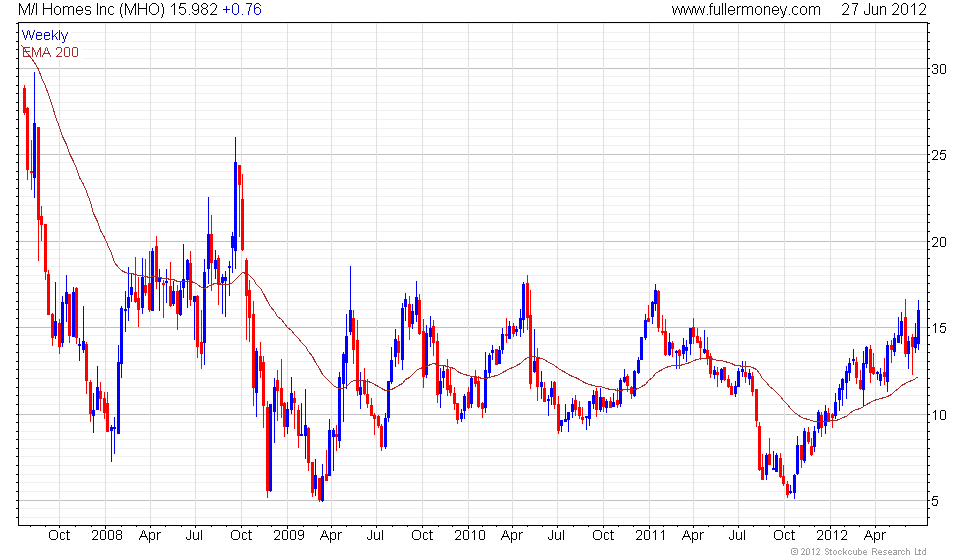Click the price change +0.76

coord(242,9)
